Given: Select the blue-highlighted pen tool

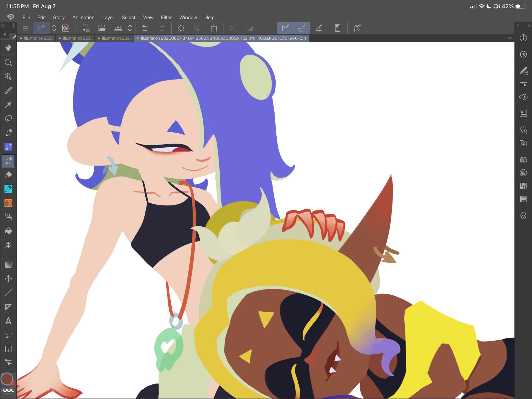Looking at the screenshot, I should pyautogui.click(x=8, y=147).
